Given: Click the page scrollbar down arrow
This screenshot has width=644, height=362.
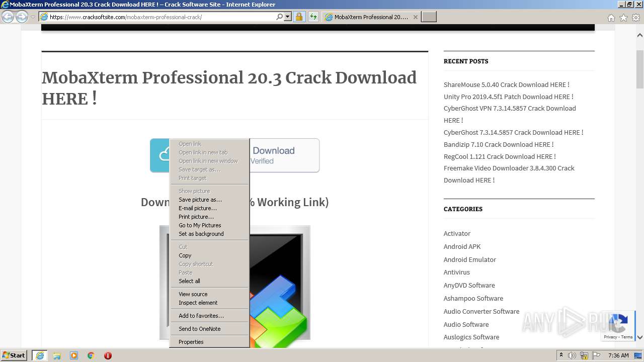Looking at the screenshot, I should click(640, 337).
